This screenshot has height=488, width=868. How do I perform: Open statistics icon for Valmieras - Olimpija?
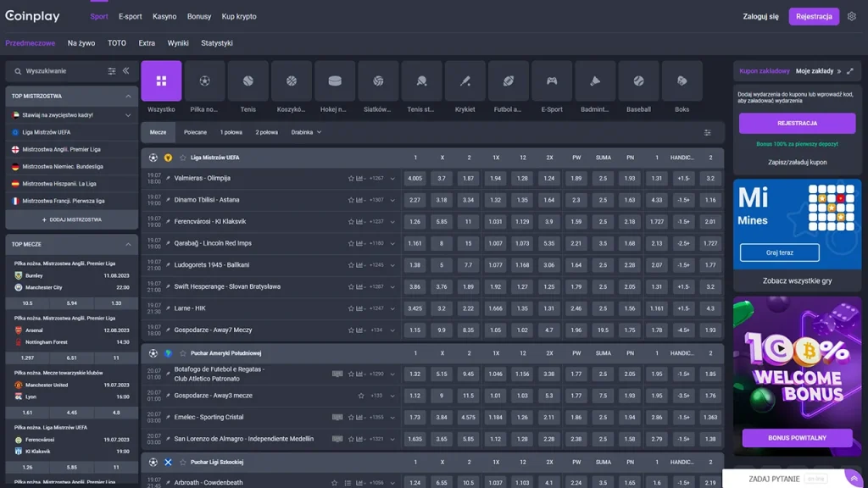[359, 179]
